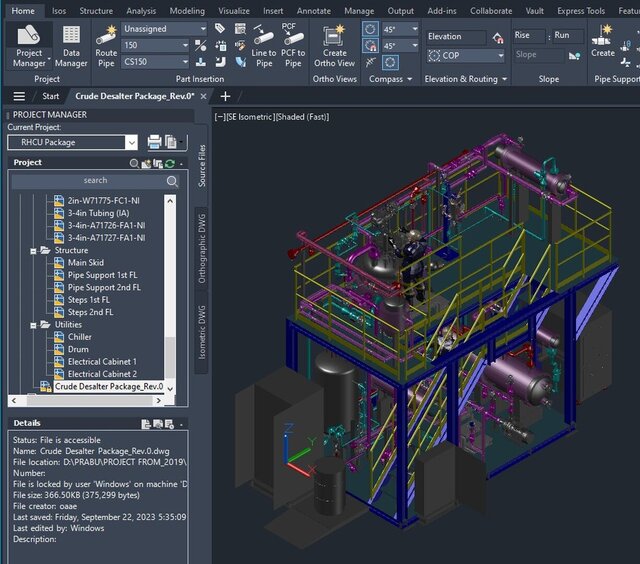Start the Route Pipe tool
This screenshot has height=564, width=640.
tap(106, 46)
